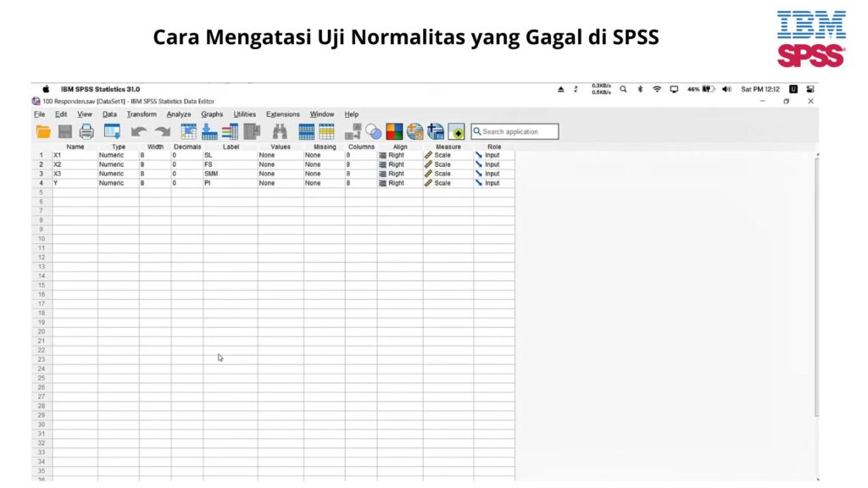Select variable name cell Y
The width and height of the screenshot is (868, 488).
point(75,183)
